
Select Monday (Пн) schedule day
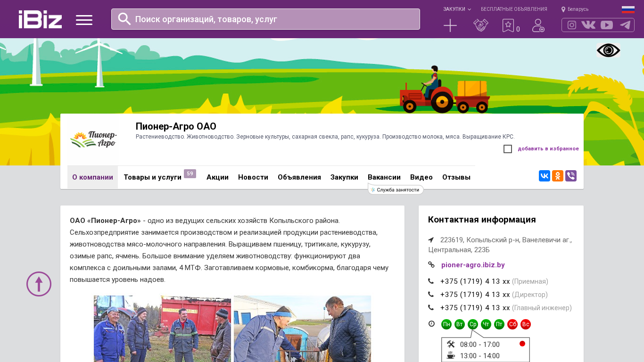coord(446,324)
